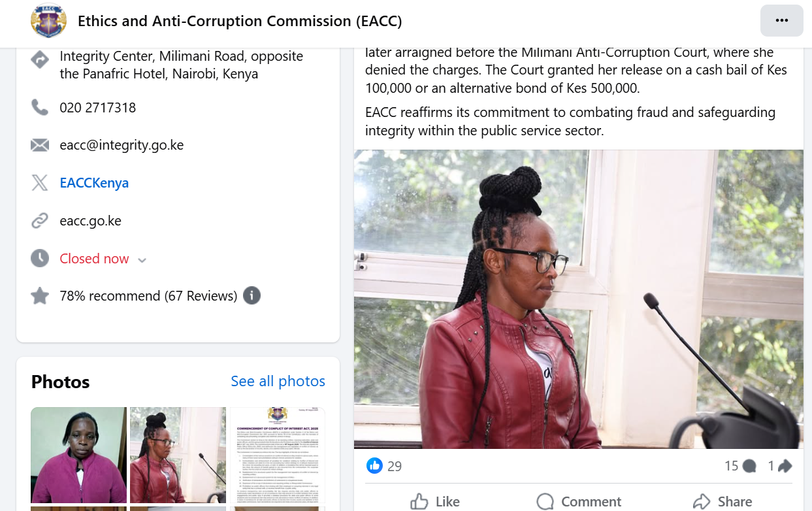
Task: Open the eacc.go.ke website link
Action: coord(90,221)
